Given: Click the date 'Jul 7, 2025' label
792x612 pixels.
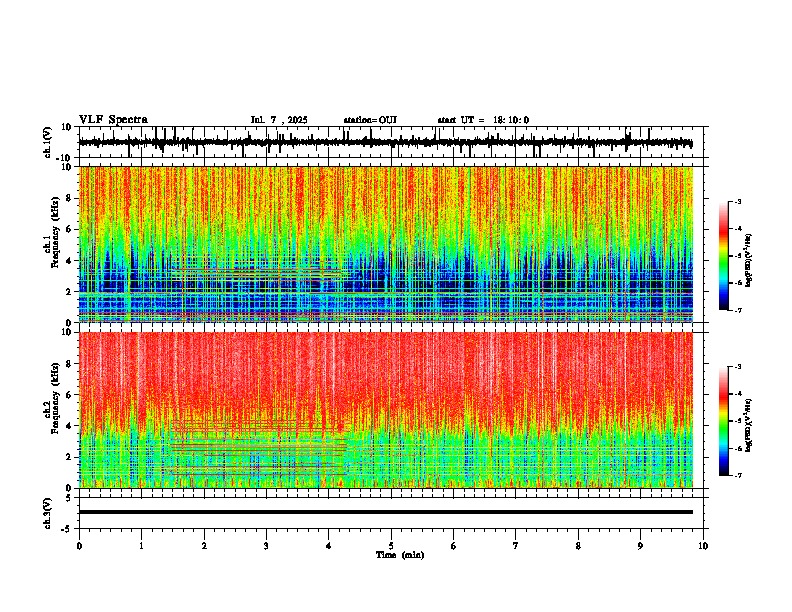Looking at the screenshot, I should pyautogui.click(x=279, y=120).
